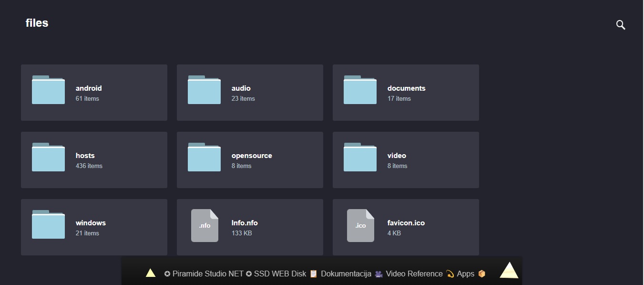Click the orange box icon after Apps
Image resolution: width=644 pixels, height=285 pixels.
[x=481, y=274]
